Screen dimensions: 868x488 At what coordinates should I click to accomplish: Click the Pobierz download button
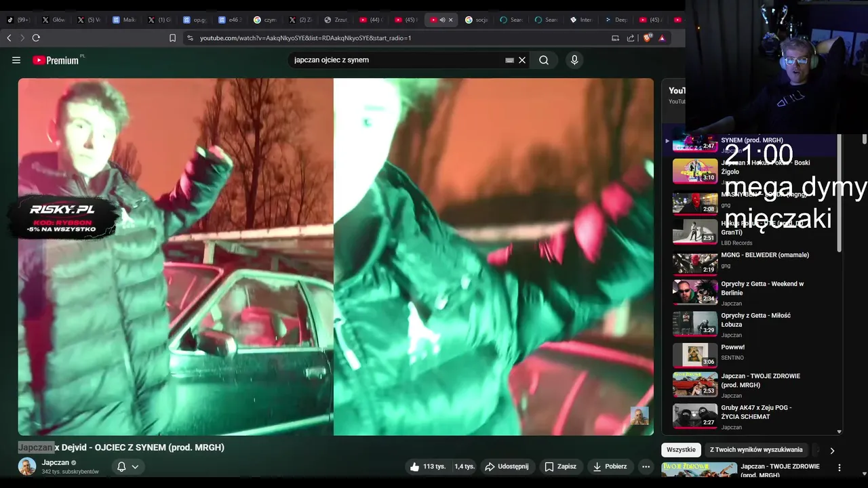pyautogui.click(x=610, y=466)
